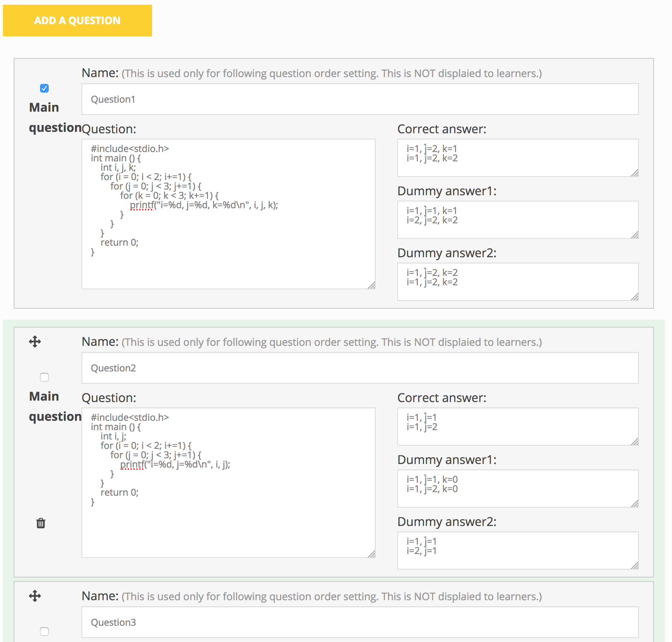
Task: Click resize grip of Question1 Dummy answer1 box
Action: click(x=635, y=235)
